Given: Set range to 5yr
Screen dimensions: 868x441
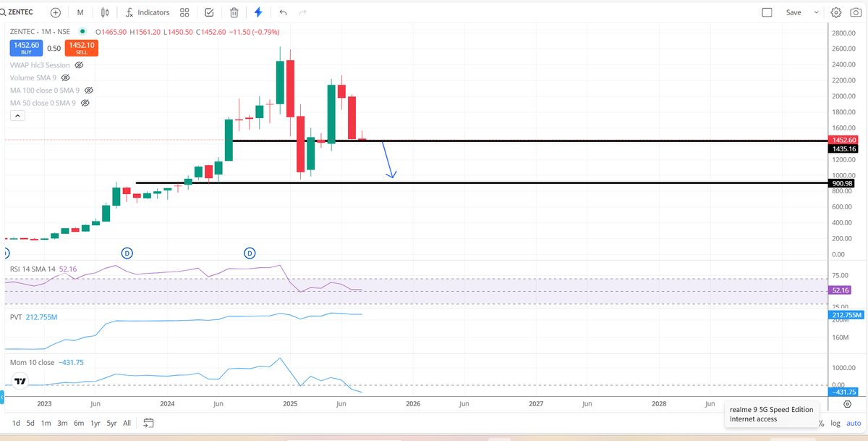Looking at the screenshot, I should [x=111, y=423].
